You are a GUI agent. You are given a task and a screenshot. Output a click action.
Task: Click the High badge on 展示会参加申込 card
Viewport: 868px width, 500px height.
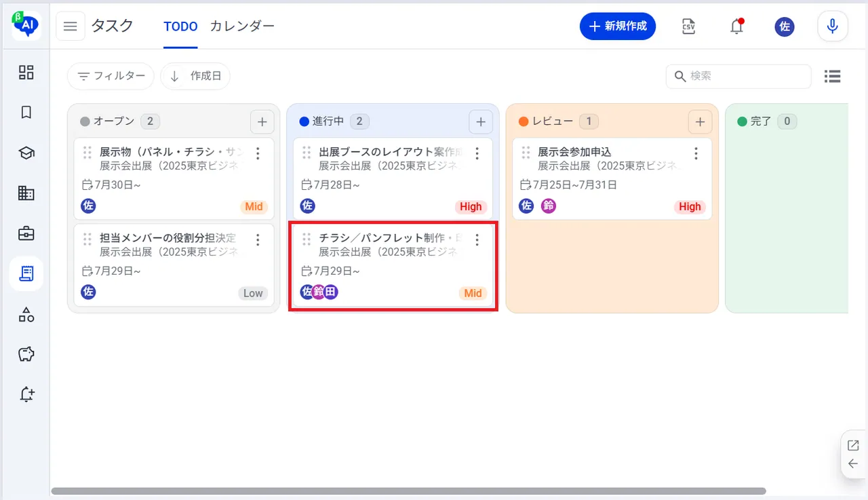(690, 207)
